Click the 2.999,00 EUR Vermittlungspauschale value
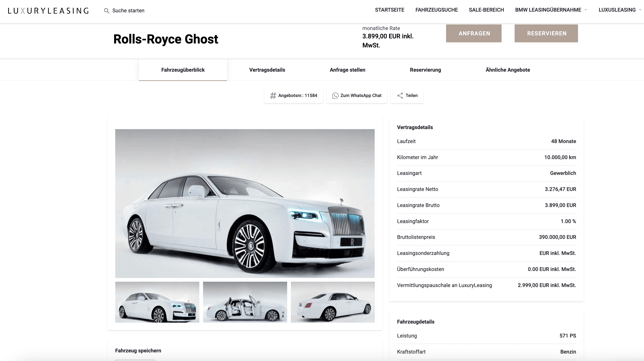Viewport: 644px width, 361px height. 547,285
